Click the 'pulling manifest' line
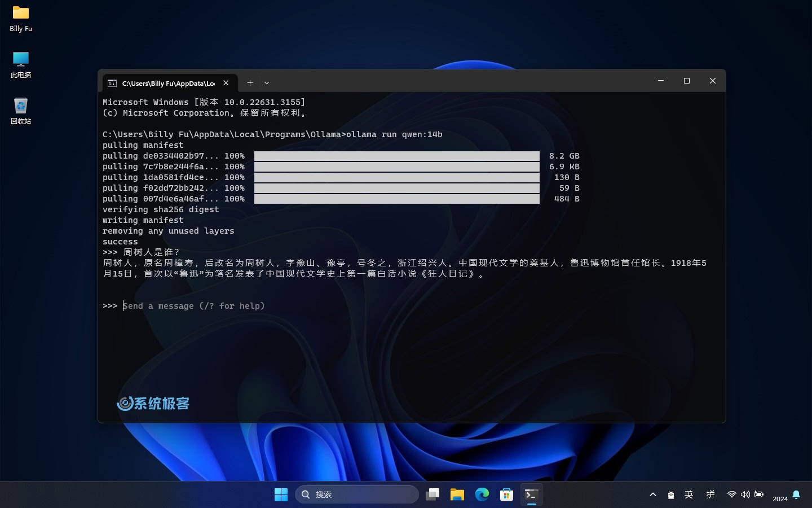The height and width of the screenshot is (508, 812). pos(143,145)
